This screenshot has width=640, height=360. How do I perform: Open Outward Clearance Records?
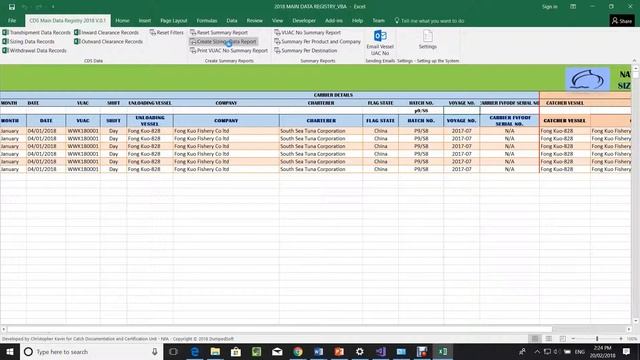point(109,41)
